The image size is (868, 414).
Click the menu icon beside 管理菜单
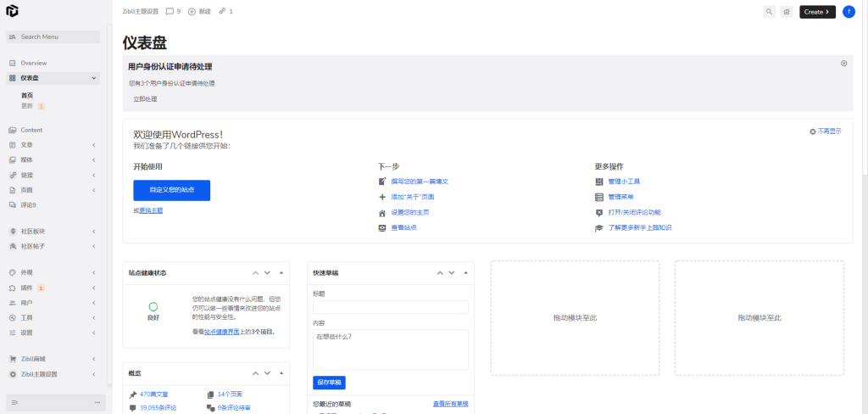point(599,197)
